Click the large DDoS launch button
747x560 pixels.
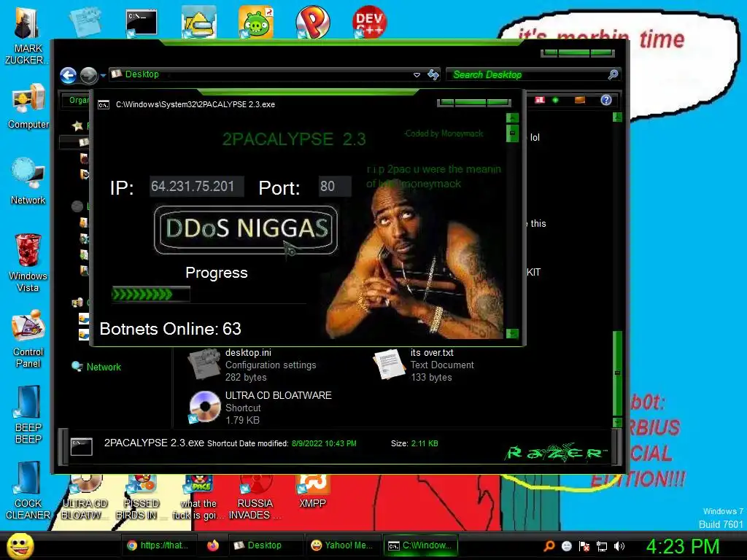tap(246, 230)
